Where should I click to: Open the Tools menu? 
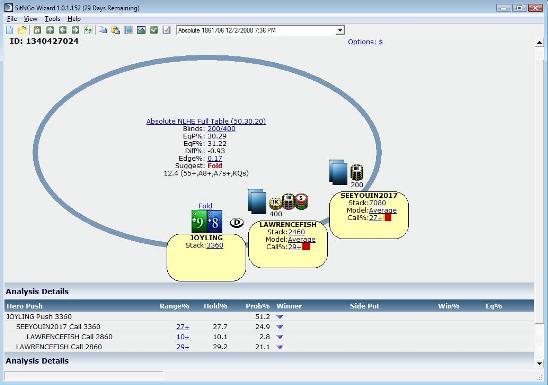click(x=52, y=19)
